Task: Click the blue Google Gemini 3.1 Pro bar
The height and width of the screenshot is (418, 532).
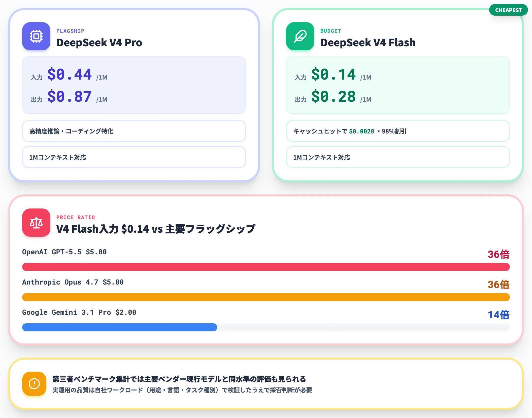Action: pyautogui.click(x=120, y=327)
